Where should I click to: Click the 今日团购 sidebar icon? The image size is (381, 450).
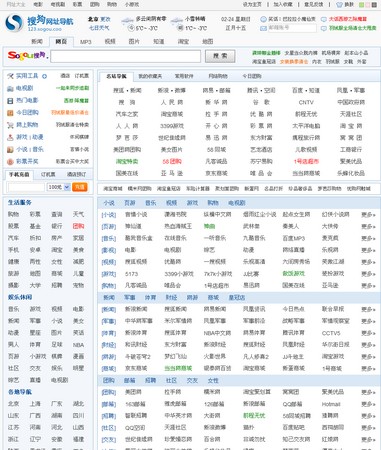(10, 113)
